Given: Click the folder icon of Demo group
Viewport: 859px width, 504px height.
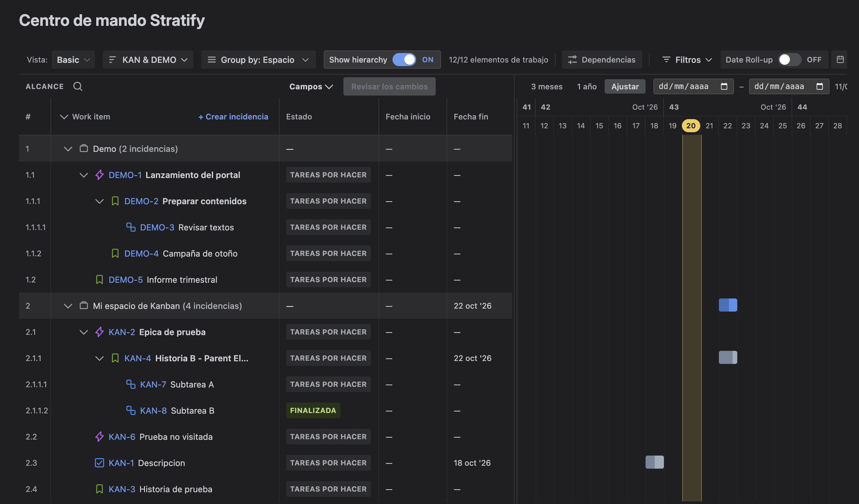Looking at the screenshot, I should coord(84,149).
